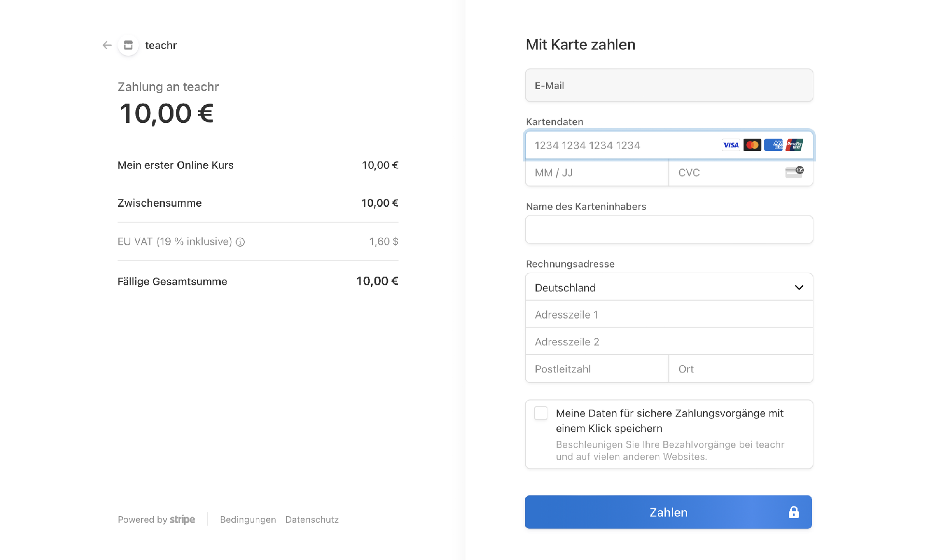This screenshot has height=560, width=931.
Task: Click the back arrow next to teachr
Action: click(107, 45)
